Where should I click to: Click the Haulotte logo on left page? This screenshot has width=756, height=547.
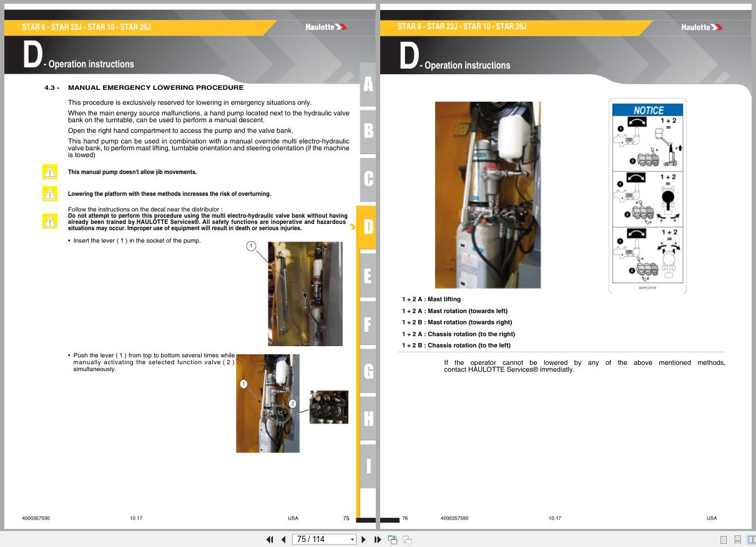pyautogui.click(x=326, y=27)
